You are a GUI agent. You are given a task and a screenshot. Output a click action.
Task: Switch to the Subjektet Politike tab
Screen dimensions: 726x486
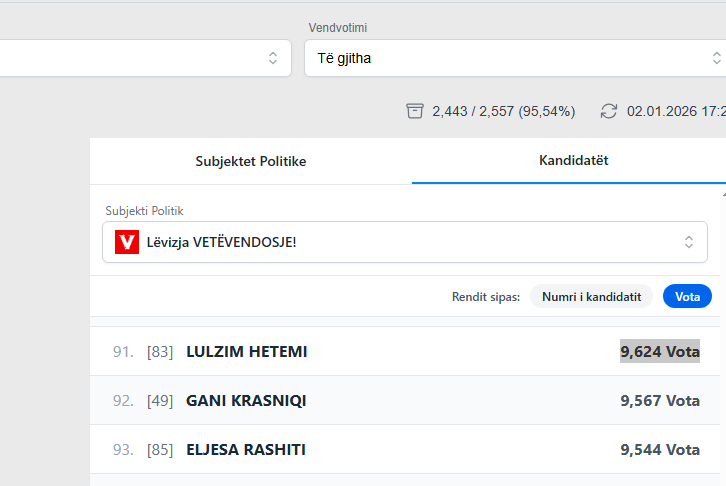tap(250, 161)
